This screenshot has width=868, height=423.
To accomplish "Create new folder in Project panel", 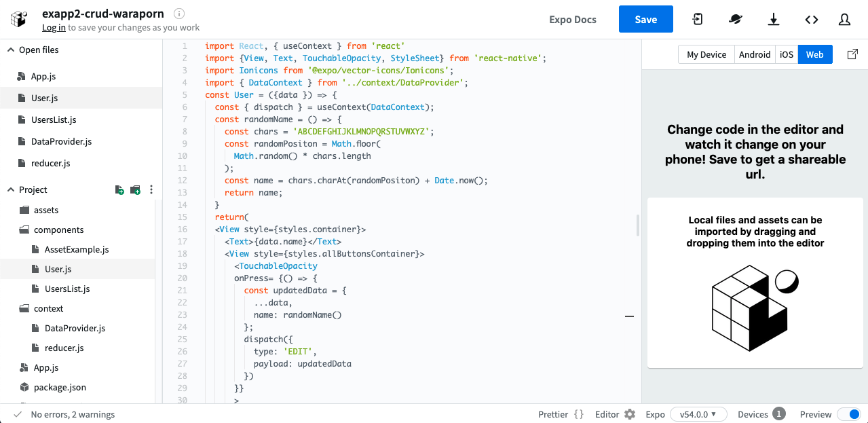I will (x=135, y=190).
